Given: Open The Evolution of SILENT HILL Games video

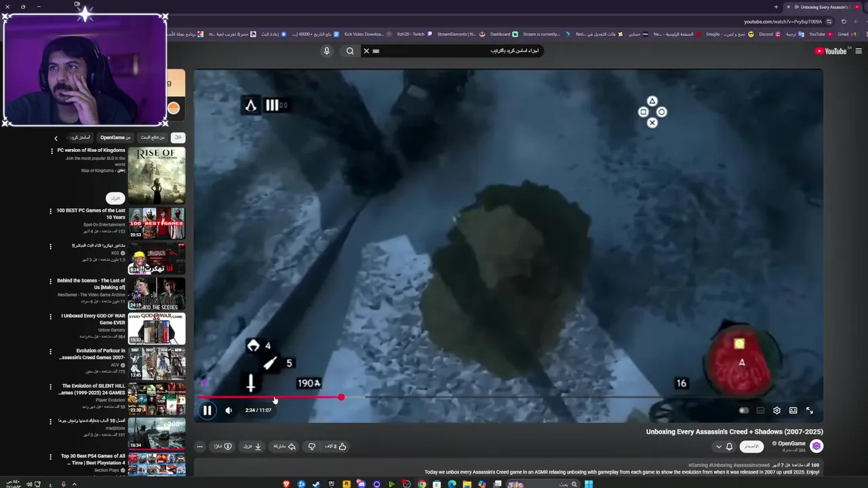Looking at the screenshot, I should 92,389.
